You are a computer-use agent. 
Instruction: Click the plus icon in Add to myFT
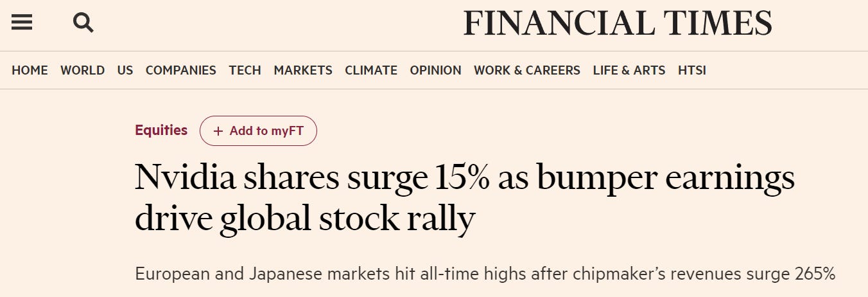pyautogui.click(x=218, y=131)
